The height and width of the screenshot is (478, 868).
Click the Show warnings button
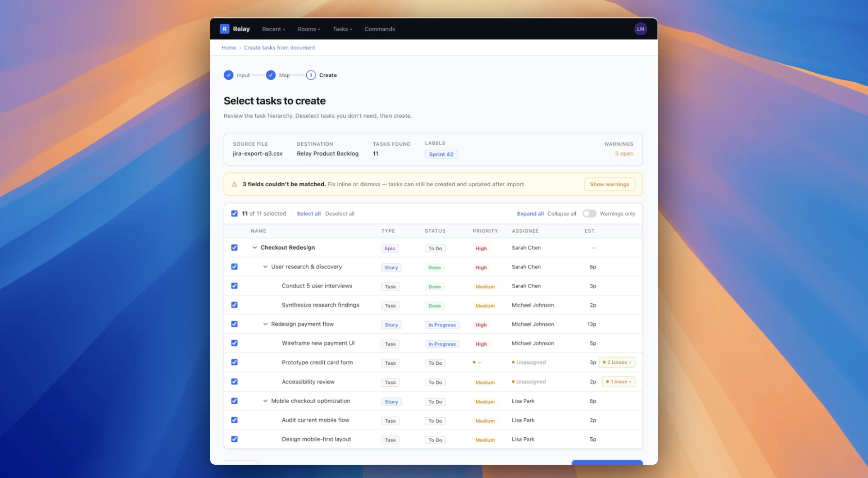609,184
